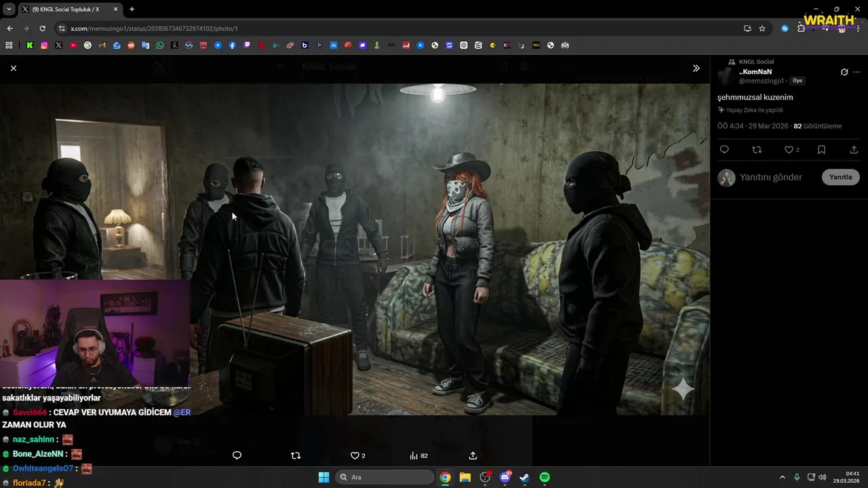Open a new browser tab
The width and height of the screenshot is (868, 488).
click(132, 9)
